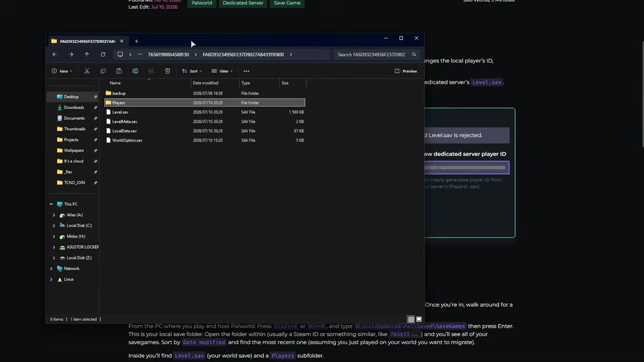Expand ASUSTOR LOCKER drive node
The width and height of the screenshot is (644, 362).
[54, 247]
